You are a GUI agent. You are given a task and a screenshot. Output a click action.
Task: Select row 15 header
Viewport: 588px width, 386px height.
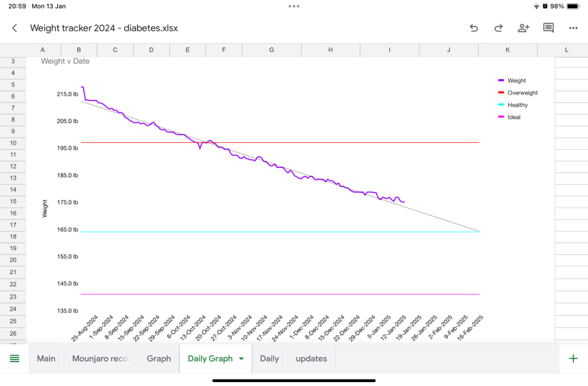[x=13, y=201]
